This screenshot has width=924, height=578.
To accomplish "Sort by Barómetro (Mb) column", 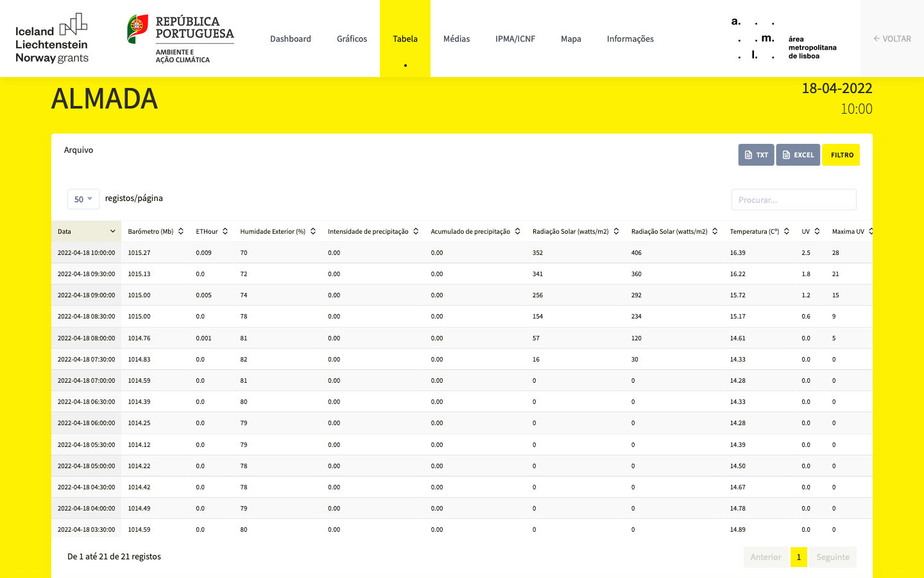I will pos(156,231).
